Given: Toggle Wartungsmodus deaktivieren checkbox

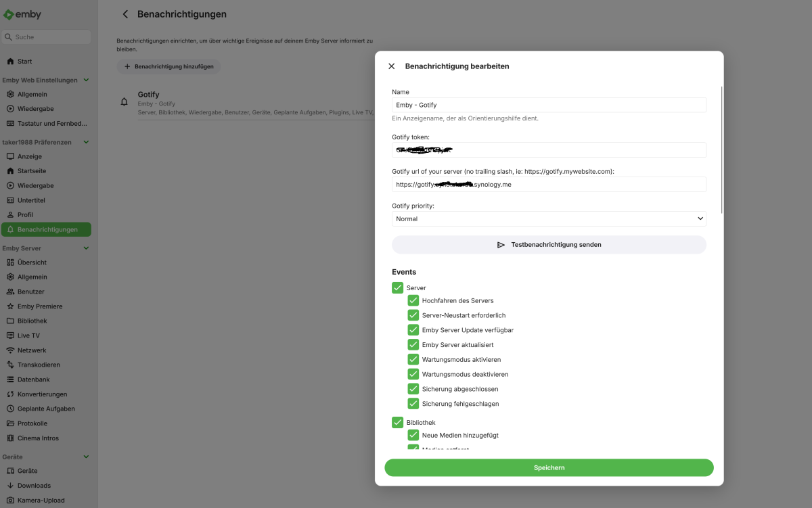Looking at the screenshot, I should coord(413,374).
